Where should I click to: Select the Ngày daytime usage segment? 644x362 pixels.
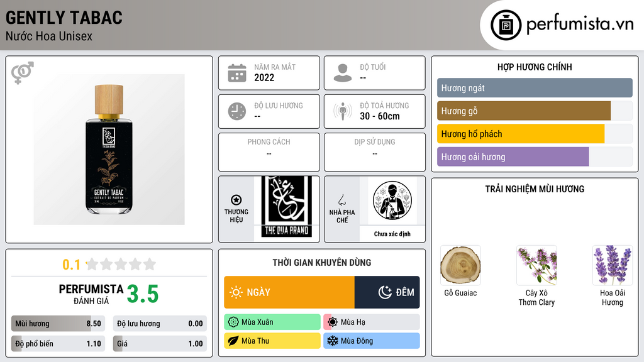tap(289, 292)
